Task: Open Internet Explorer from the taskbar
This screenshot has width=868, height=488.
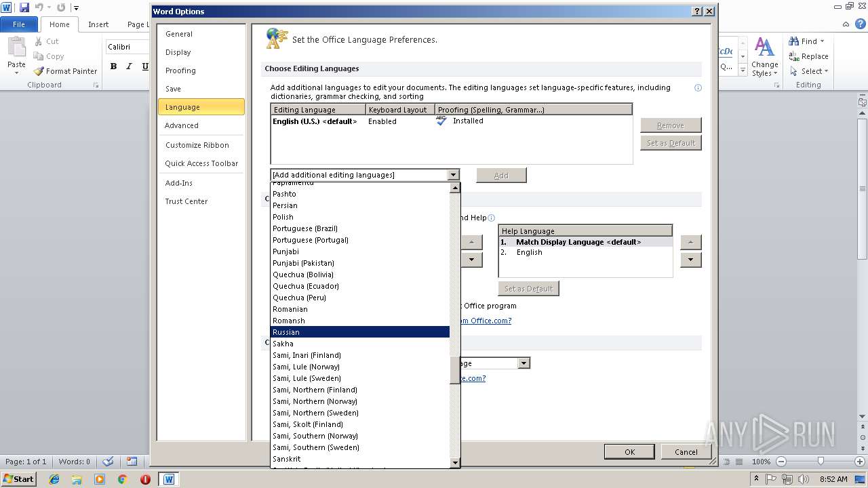Action: 54,479
